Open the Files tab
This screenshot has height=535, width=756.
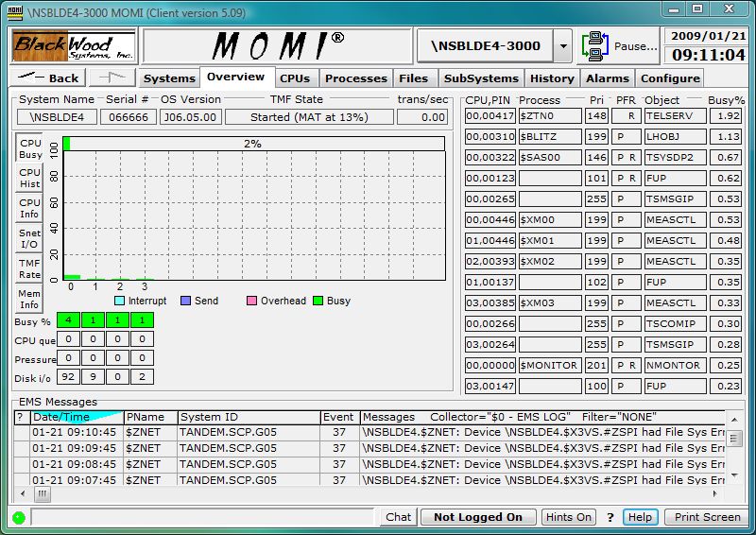(414, 78)
